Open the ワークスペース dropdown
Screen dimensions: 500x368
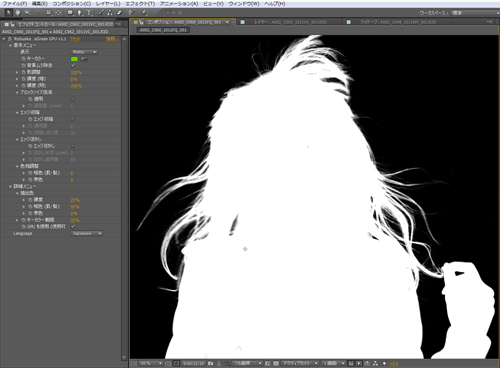coord(475,13)
